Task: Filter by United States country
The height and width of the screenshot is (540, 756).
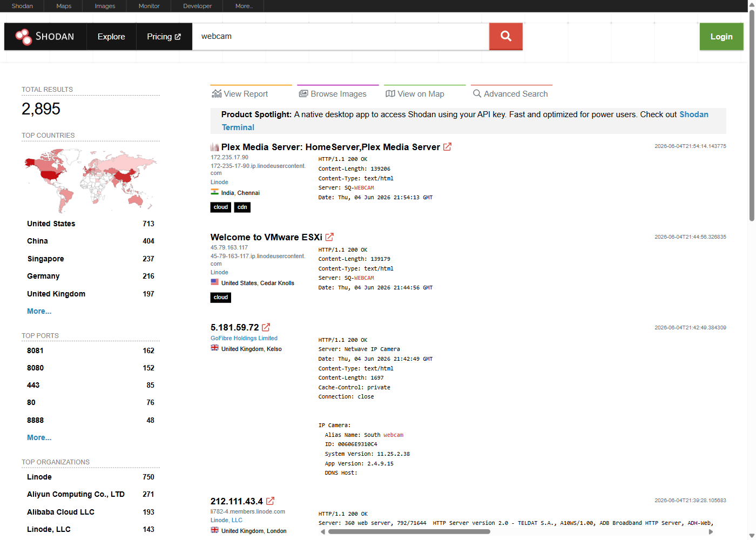Action: [x=91, y=224]
